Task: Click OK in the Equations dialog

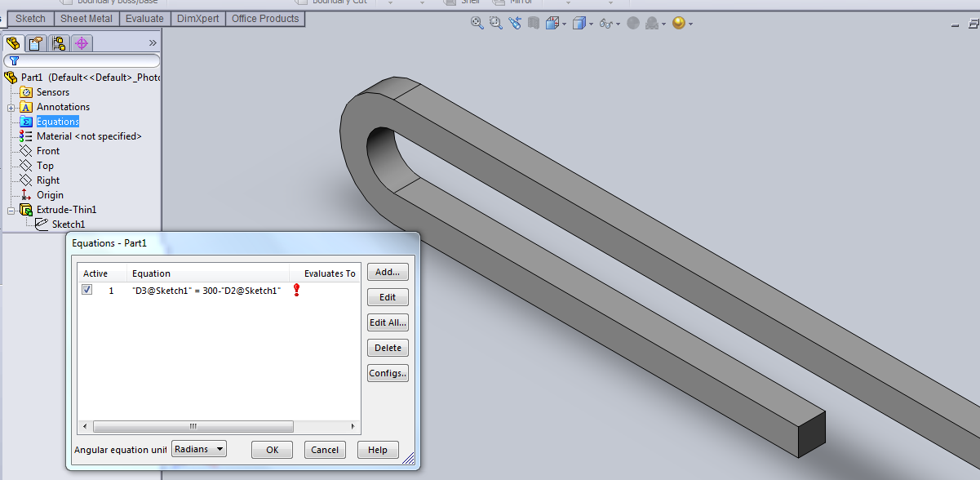Action: tap(273, 450)
